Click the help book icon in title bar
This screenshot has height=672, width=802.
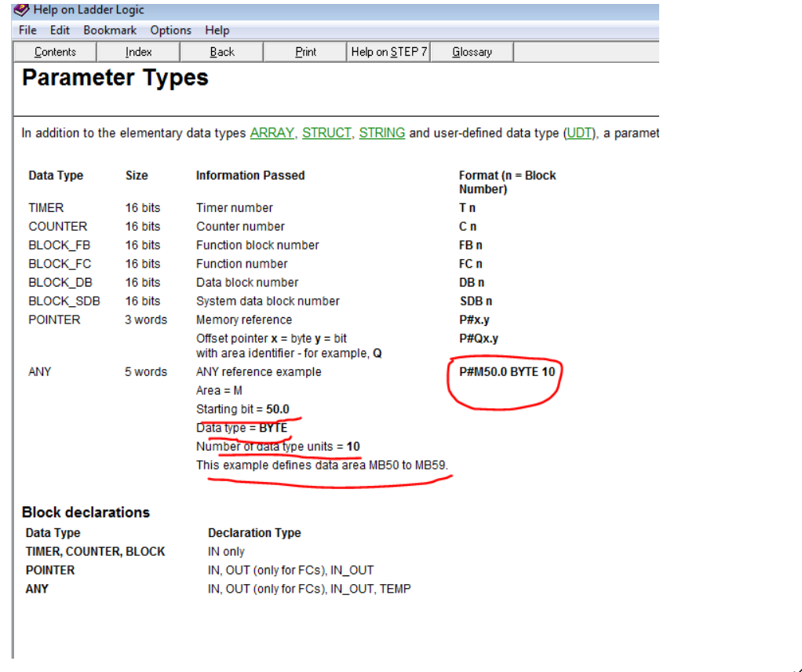click(x=21, y=9)
